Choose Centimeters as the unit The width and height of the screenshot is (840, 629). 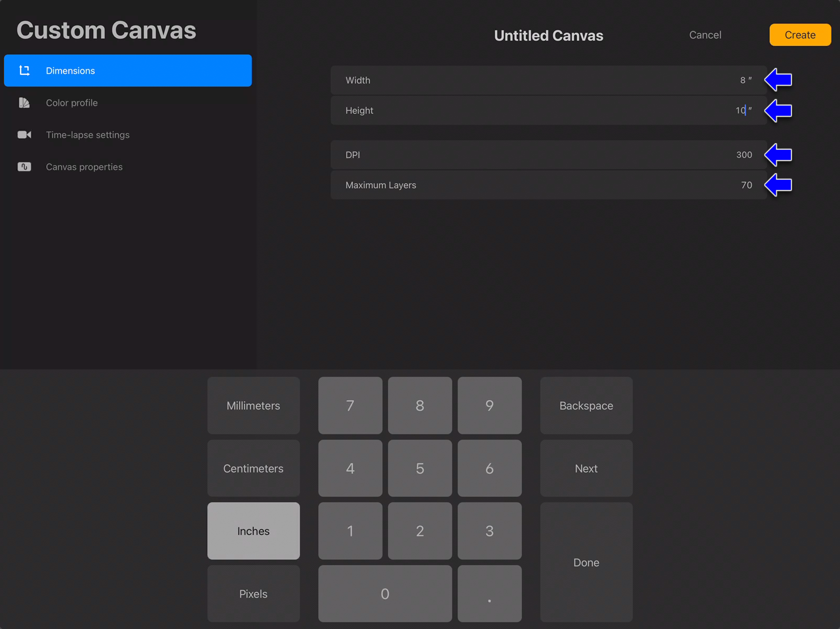(x=254, y=468)
